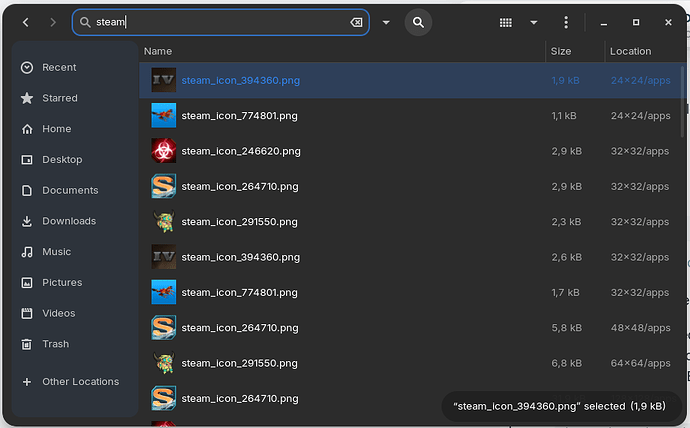
Task: Select the 6,8 kB steam_icon_291550.png file
Action: point(239,363)
